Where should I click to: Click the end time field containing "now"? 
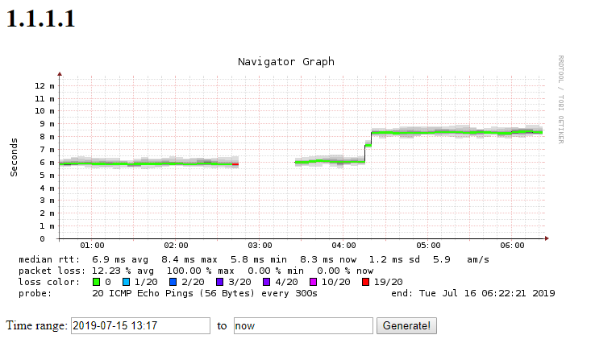tap(303, 326)
